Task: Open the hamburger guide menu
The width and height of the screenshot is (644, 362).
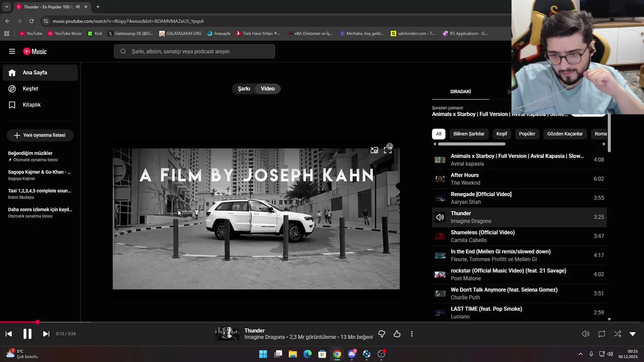Action: (x=12, y=51)
